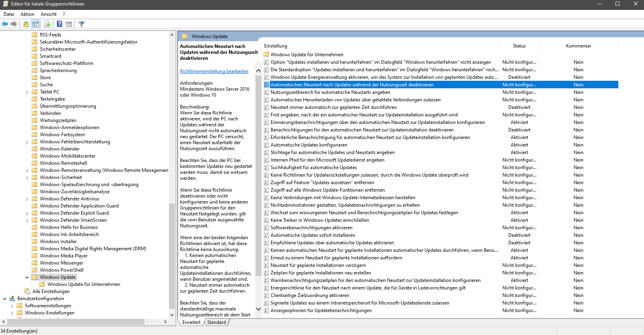Image resolution: width=644 pixels, height=335 pixels.
Task: Select the Windows Hello for Business folder
Action: pyautogui.click(x=69, y=227)
